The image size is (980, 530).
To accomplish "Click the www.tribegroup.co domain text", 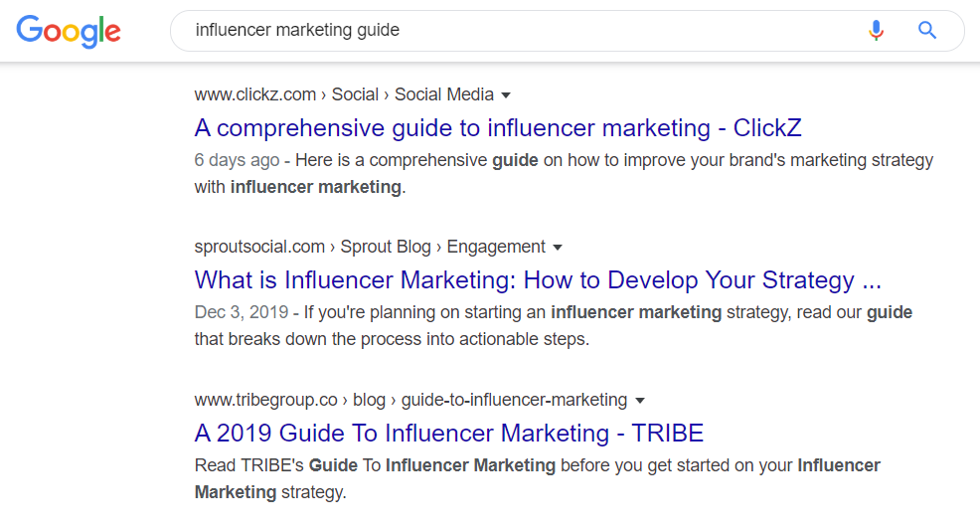I will tap(266, 400).
